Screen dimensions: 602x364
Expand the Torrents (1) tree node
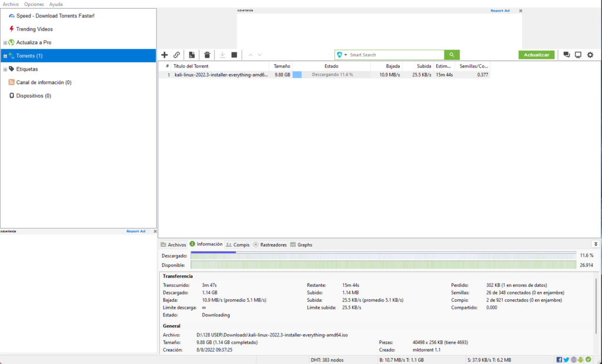click(x=5, y=56)
